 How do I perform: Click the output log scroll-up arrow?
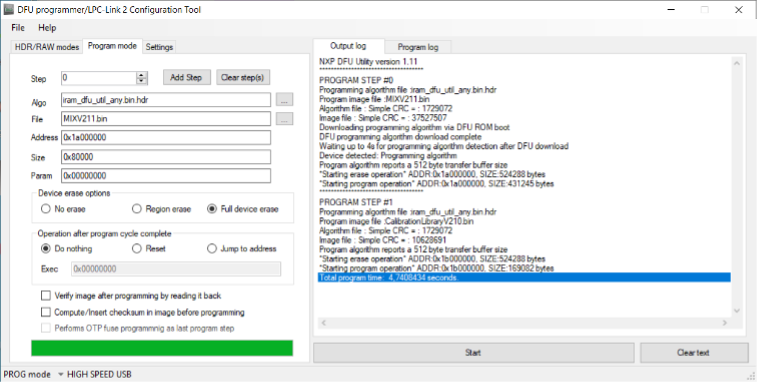tap(737, 63)
